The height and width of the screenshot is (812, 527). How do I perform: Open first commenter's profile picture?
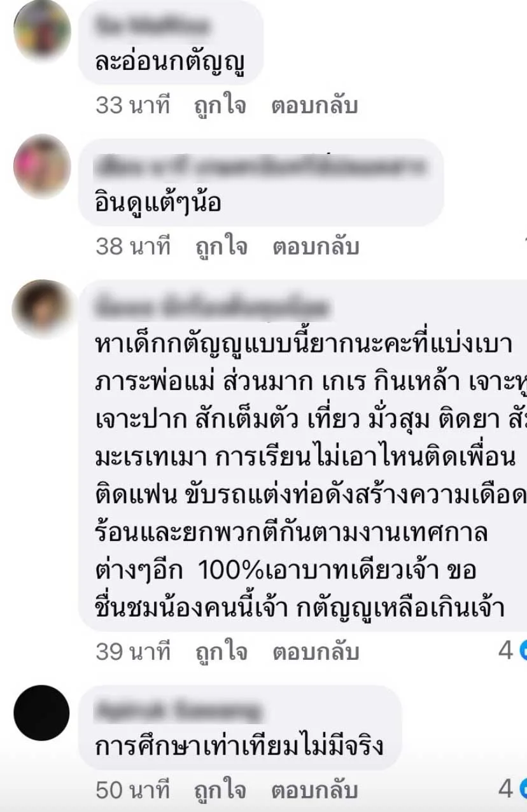[42, 31]
